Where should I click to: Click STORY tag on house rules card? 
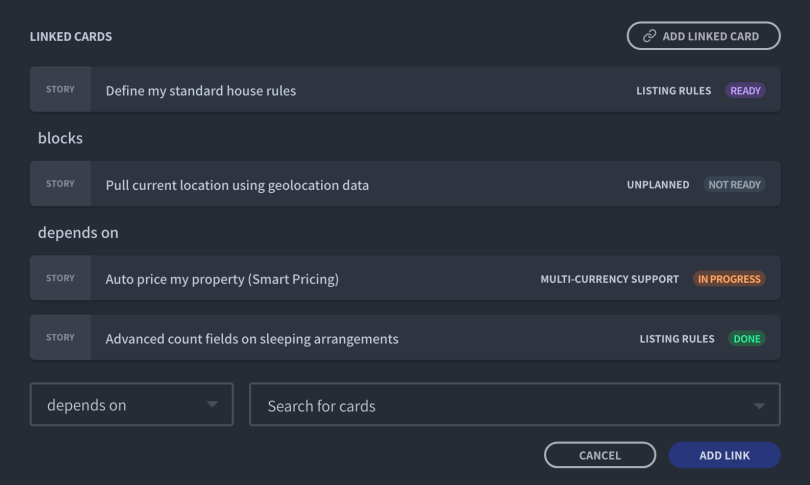click(x=60, y=89)
